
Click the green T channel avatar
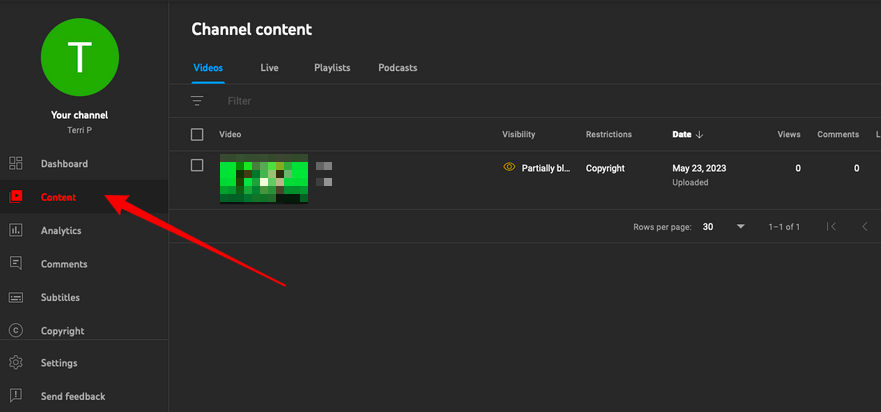point(80,57)
